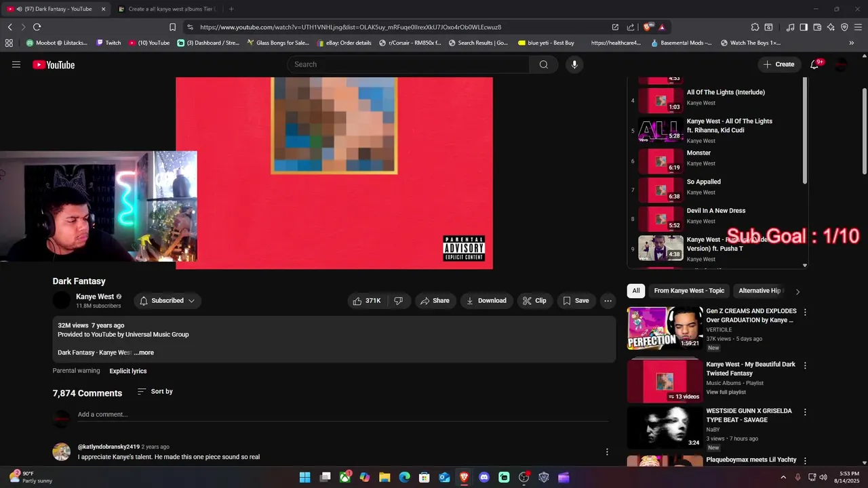Go to the YouTube home logo
Screen dimensions: 868x488
[x=54, y=65]
